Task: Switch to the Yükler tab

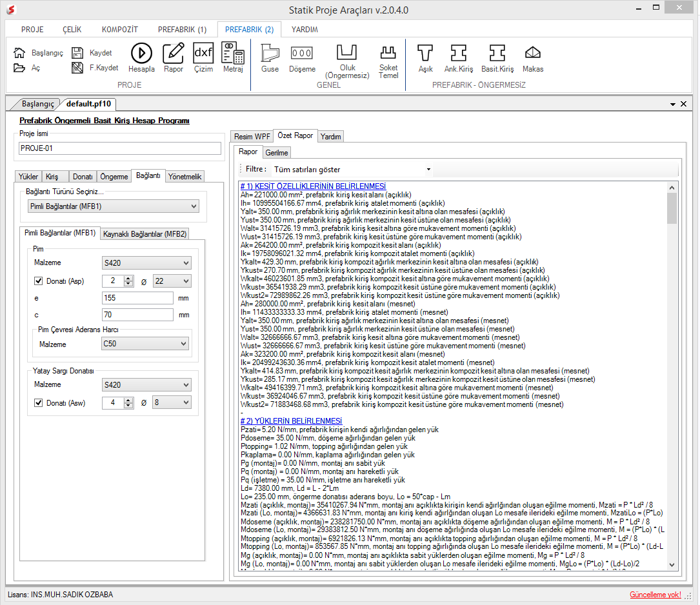Action: [x=28, y=177]
